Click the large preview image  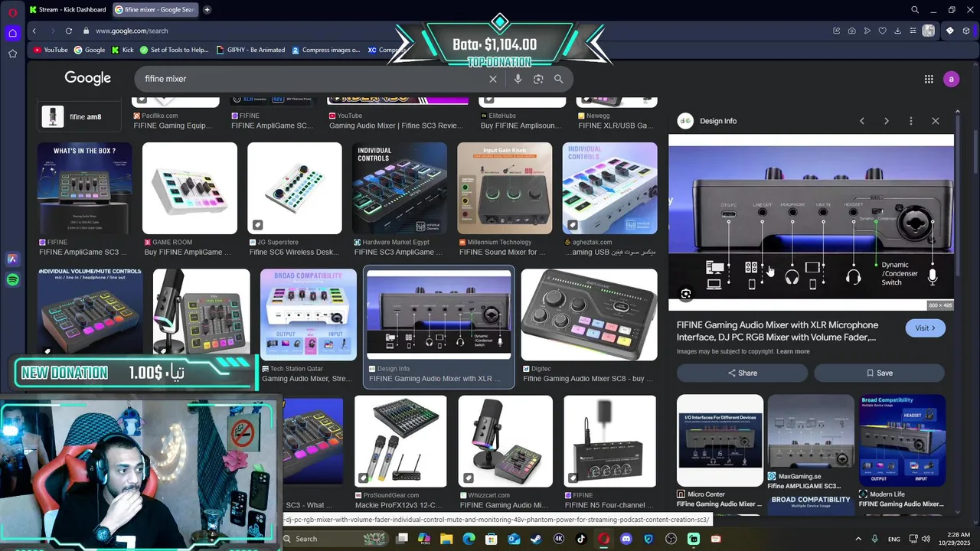point(811,223)
